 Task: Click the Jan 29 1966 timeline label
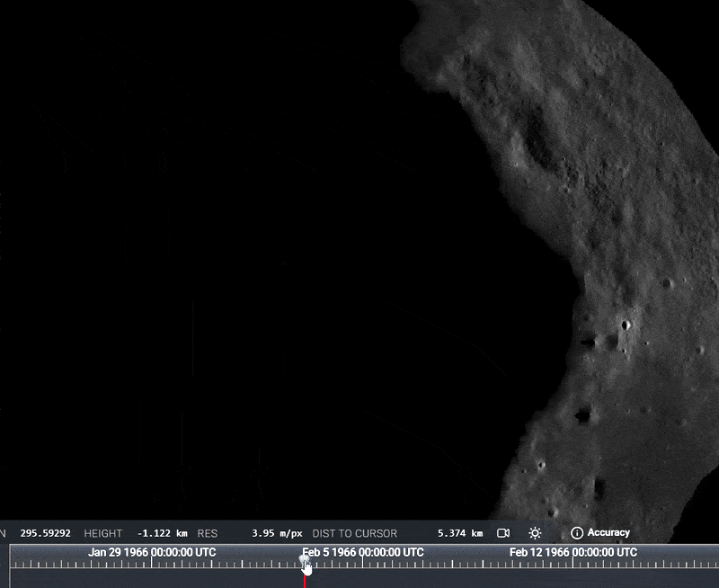pyautogui.click(x=152, y=552)
